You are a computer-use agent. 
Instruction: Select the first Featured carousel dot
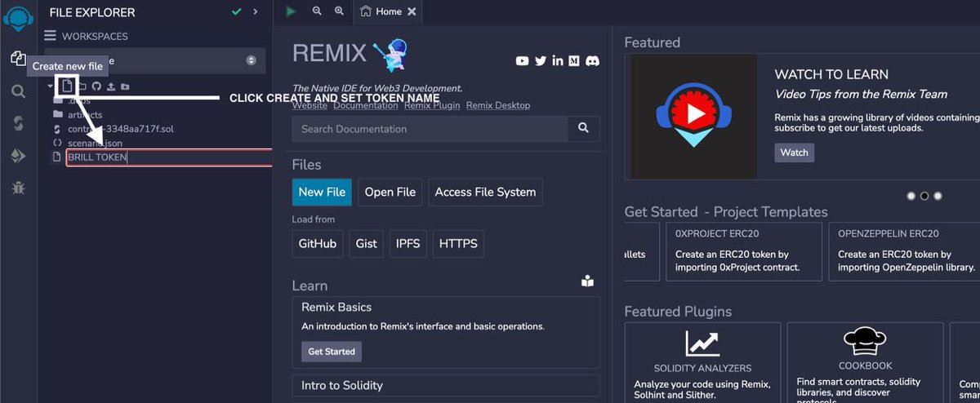(911, 196)
